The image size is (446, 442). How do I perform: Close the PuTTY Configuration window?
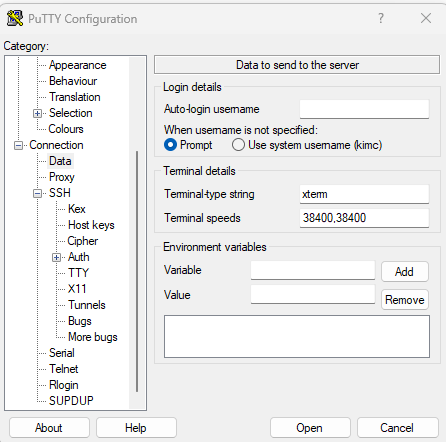pos(426,18)
